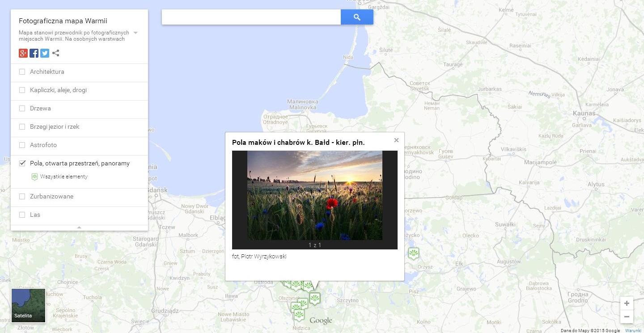Click into the map search field
644x333 pixels.
[x=251, y=17]
